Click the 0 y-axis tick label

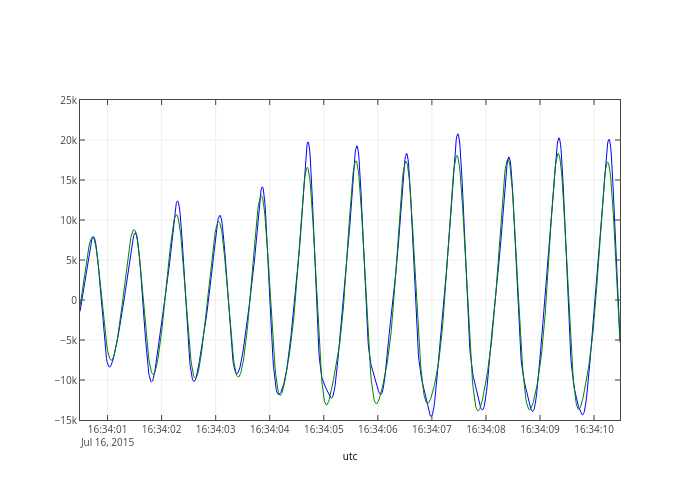[x=73, y=300]
